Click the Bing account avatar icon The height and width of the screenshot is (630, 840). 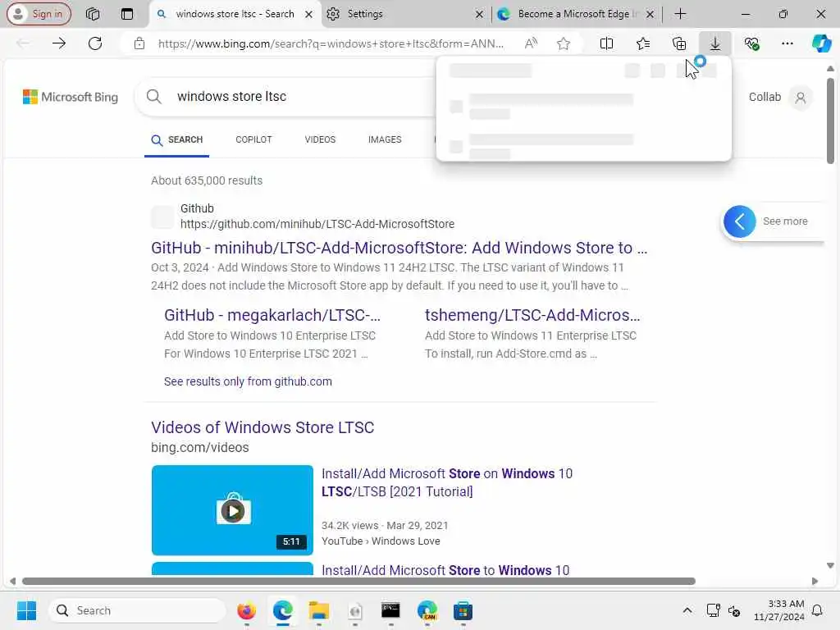tap(801, 98)
